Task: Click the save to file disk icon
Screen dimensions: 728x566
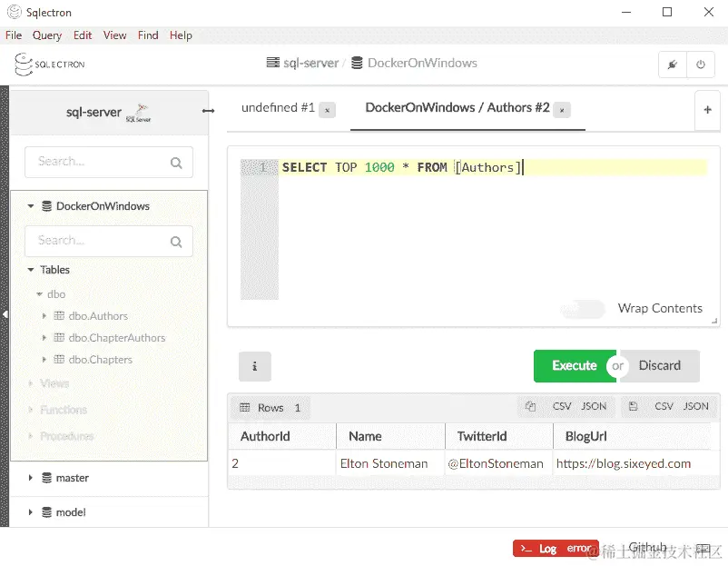Action: (633, 407)
